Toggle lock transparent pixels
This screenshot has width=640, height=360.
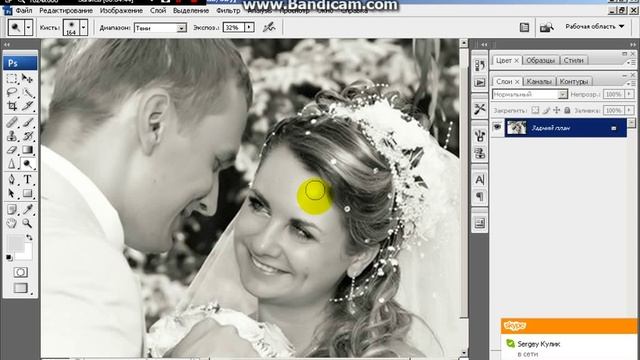point(535,110)
